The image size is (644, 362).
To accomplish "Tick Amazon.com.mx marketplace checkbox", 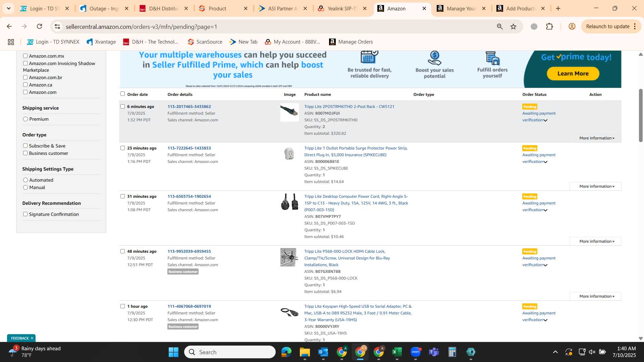I will pyautogui.click(x=25, y=56).
